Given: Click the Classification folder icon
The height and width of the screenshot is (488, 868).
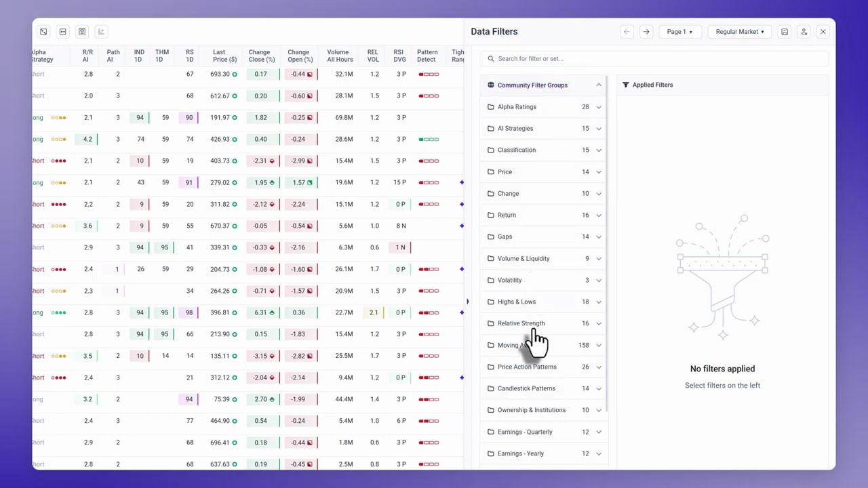Looking at the screenshot, I should pyautogui.click(x=491, y=150).
